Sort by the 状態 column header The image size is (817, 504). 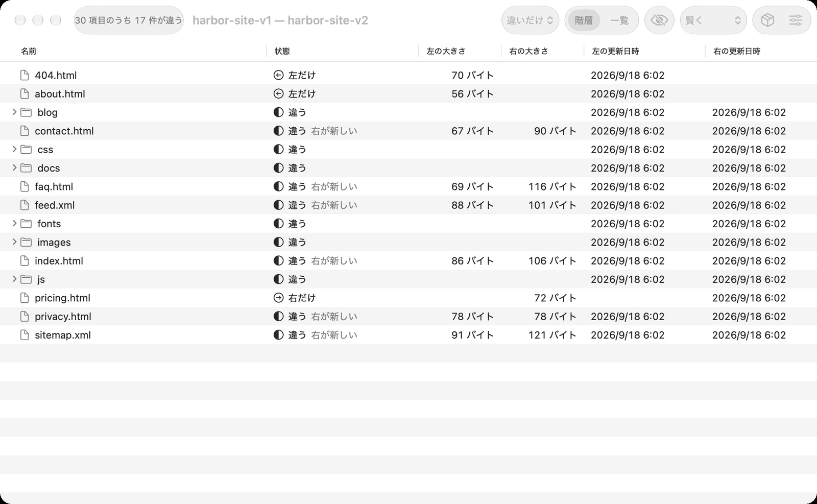point(282,51)
